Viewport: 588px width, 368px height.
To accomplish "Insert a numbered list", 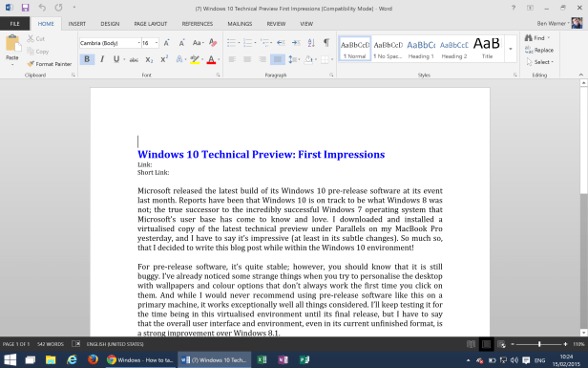I will click(x=248, y=42).
